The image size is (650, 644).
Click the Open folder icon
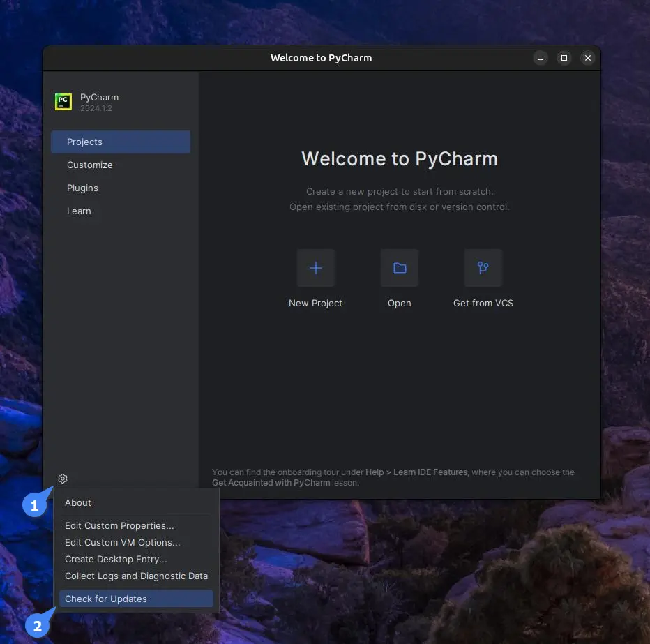(400, 268)
